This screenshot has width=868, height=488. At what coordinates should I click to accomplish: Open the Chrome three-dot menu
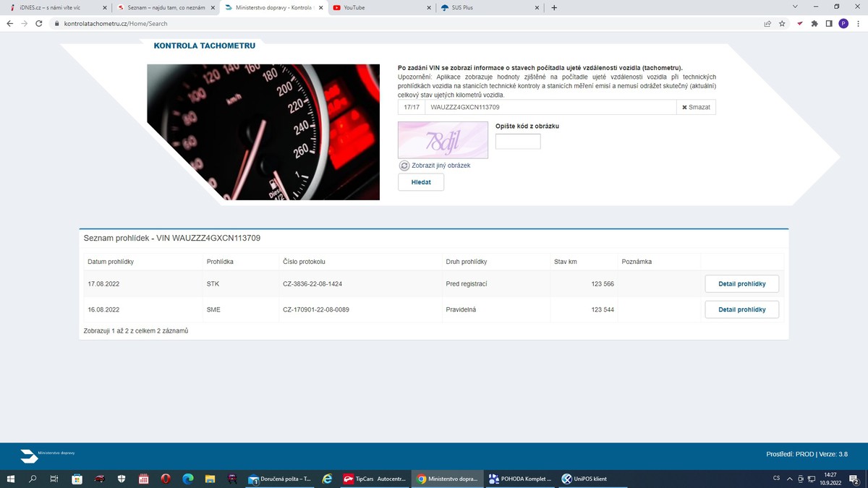pyautogui.click(x=857, y=24)
